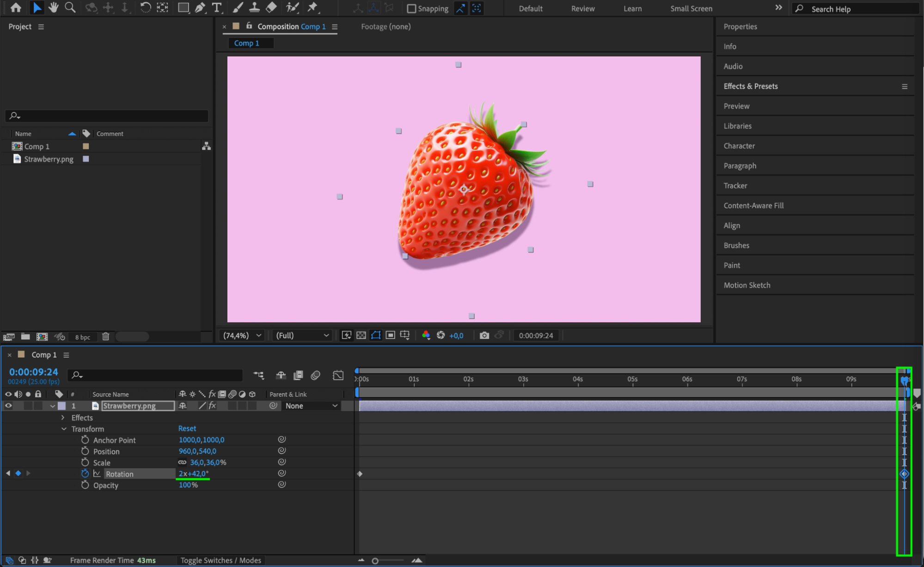The width and height of the screenshot is (924, 567).
Task: Click the timeline zoom slider
Action: (x=375, y=561)
